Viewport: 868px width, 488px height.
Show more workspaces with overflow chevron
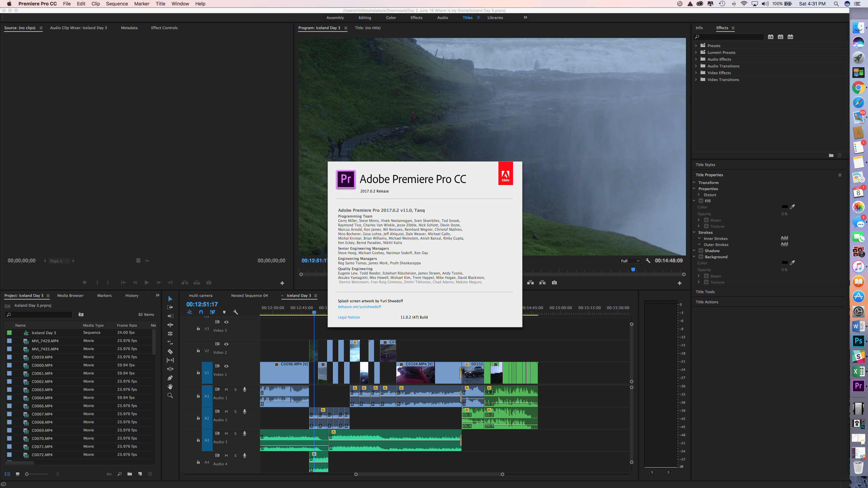(525, 17)
